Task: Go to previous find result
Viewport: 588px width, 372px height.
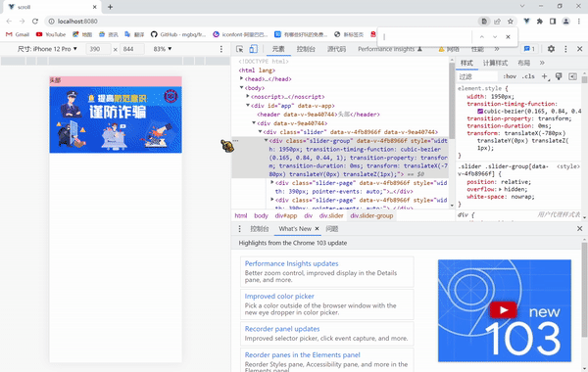Action: 482,37
